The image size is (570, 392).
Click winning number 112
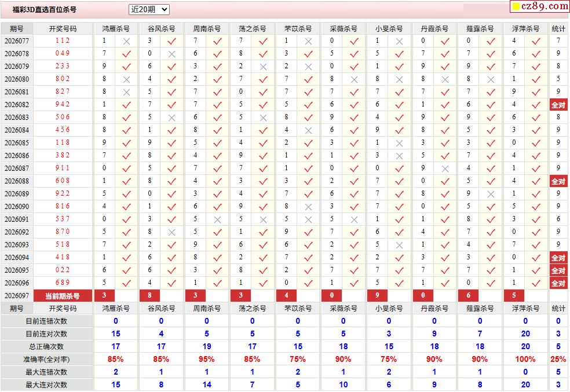63,41
